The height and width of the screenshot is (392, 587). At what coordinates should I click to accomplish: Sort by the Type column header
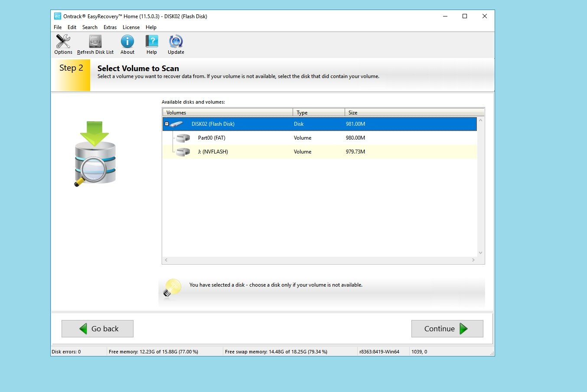319,112
